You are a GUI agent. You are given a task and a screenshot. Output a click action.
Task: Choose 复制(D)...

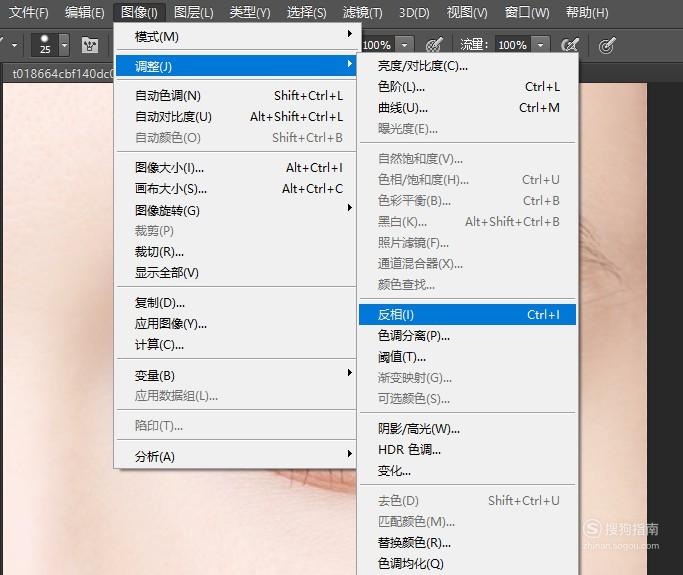click(236, 302)
